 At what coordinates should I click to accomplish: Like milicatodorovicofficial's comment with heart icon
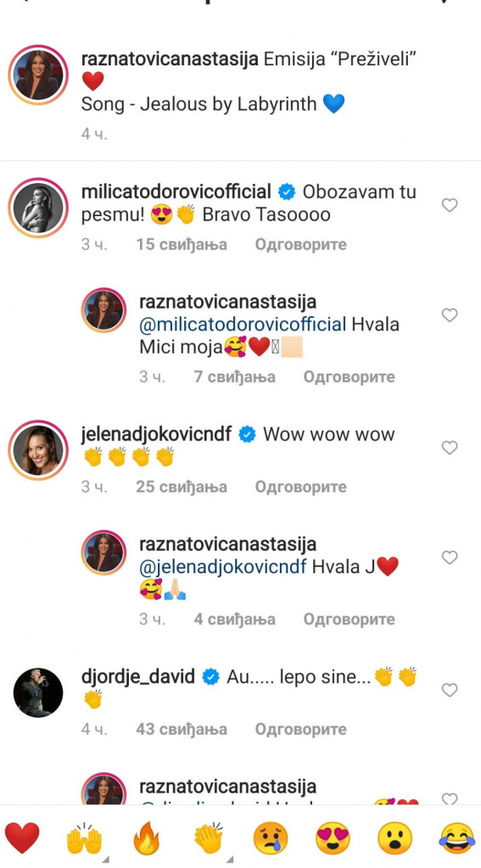pos(450,205)
